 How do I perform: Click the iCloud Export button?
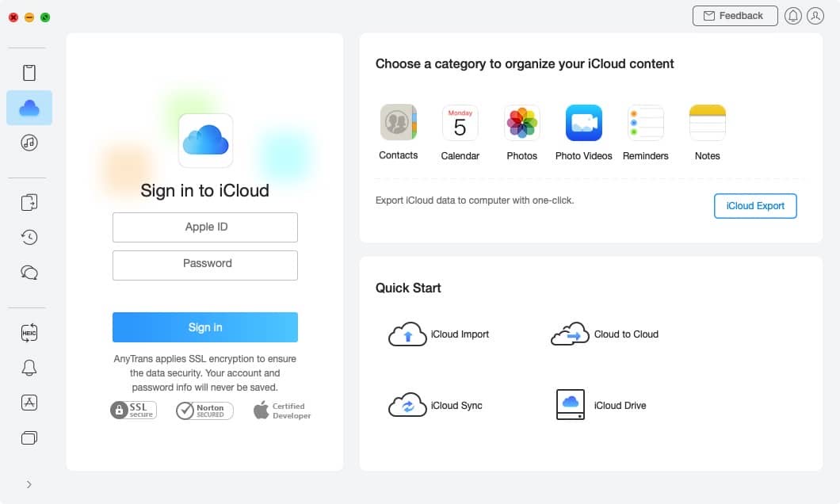coord(755,206)
